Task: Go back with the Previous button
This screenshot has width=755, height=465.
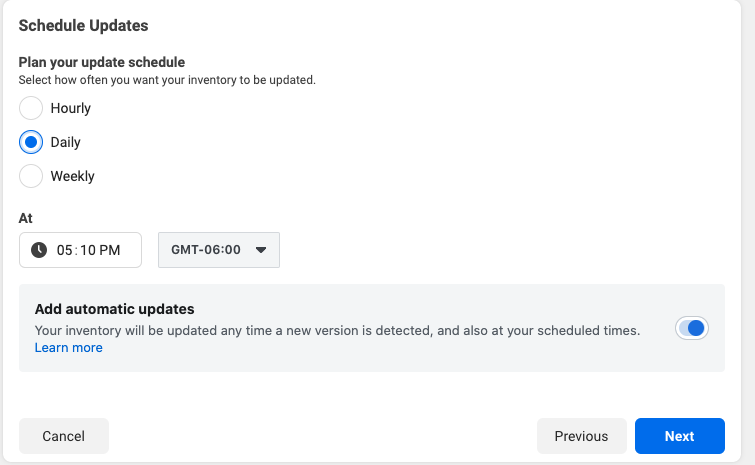Action: (582, 436)
